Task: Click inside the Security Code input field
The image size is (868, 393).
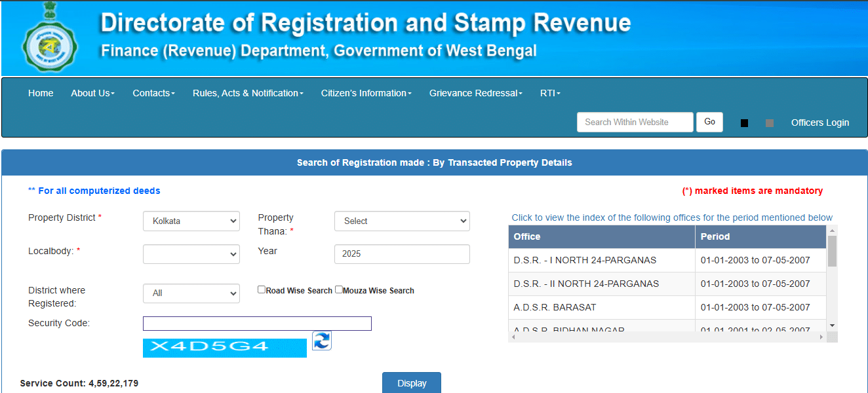Action: click(256, 323)
